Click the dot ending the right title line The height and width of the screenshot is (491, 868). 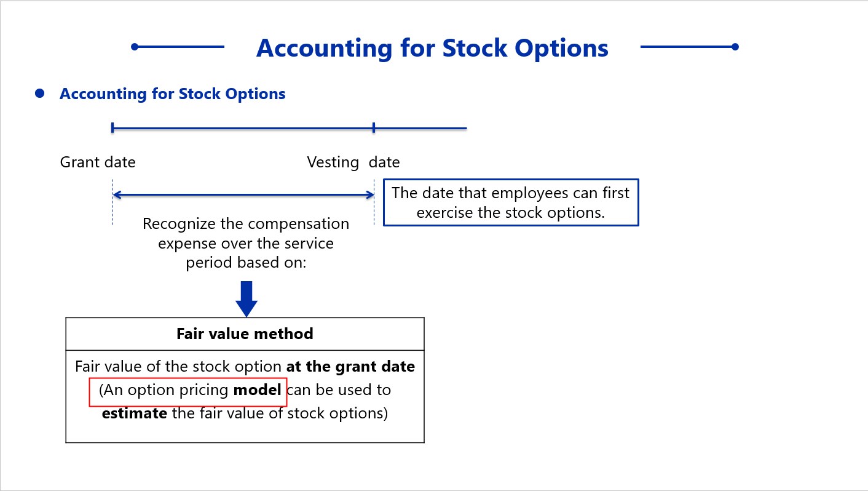[x=735, y=47]
